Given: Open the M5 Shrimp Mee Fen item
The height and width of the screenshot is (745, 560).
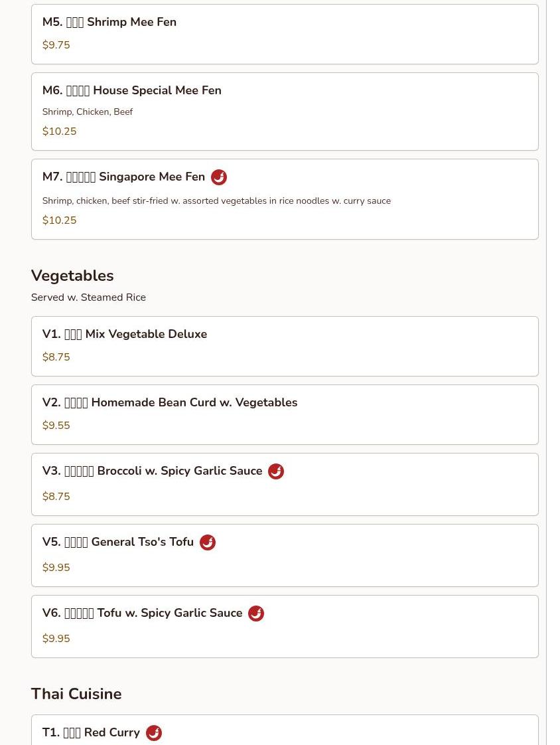Looking at the screenshot, I should [x=285, y=35].
